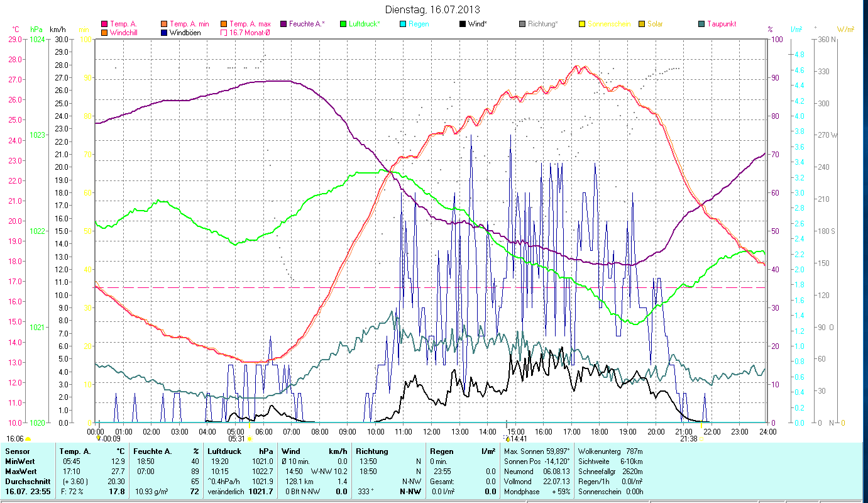Click the sun icon beside 16:06
Screen dimensions: 868x503
(28, 439)
